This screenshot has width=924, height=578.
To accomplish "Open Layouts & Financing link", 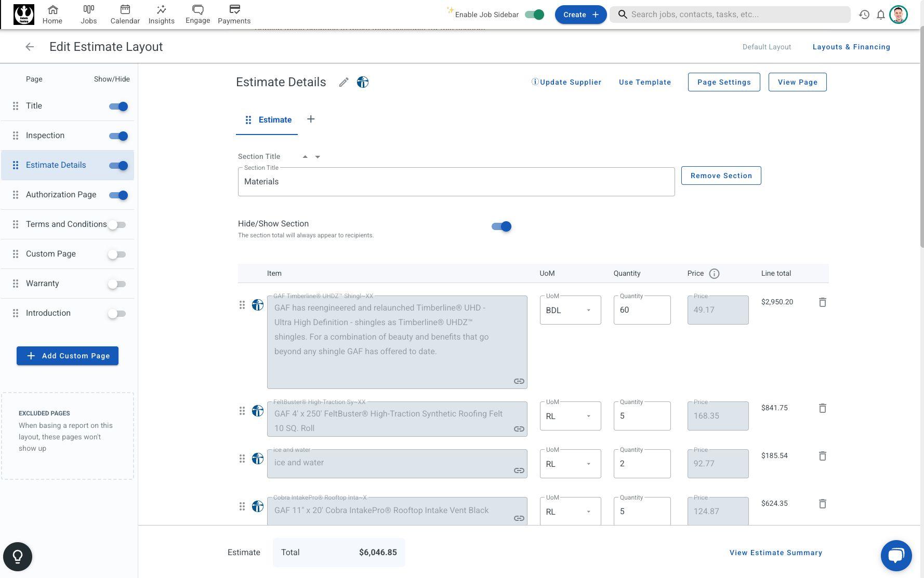I will [x=851, y=47].
